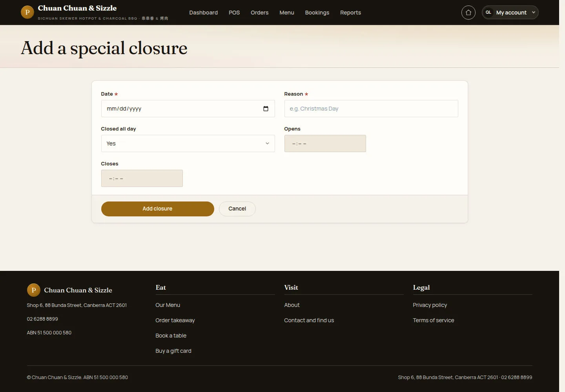Select Menu in the top navigation
Screen dimensions: 565x392
287,13
